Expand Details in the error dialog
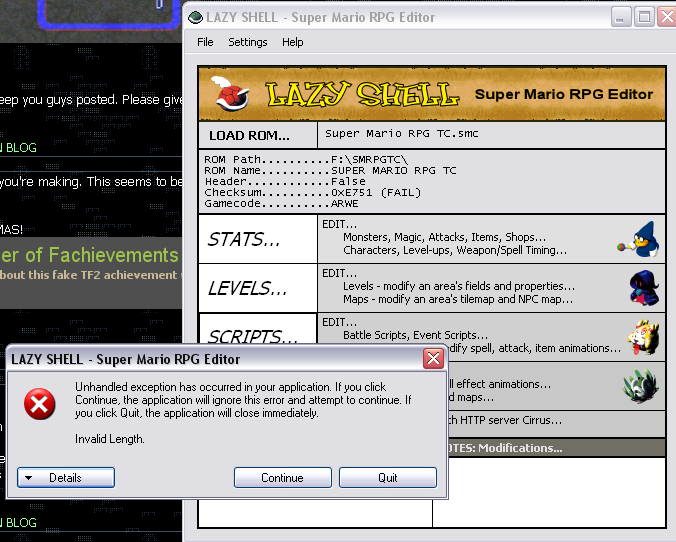Screen dimensions: 676x542 coord(66,477)
